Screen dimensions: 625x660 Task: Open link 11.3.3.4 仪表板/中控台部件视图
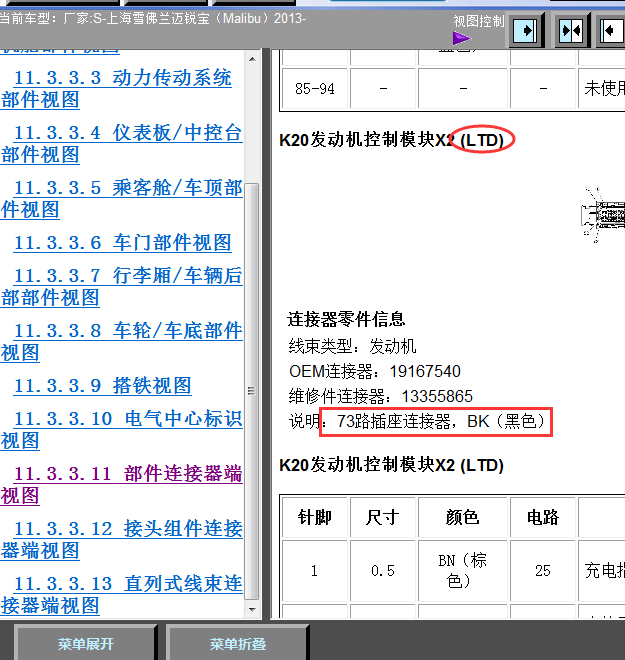(122, 144)
